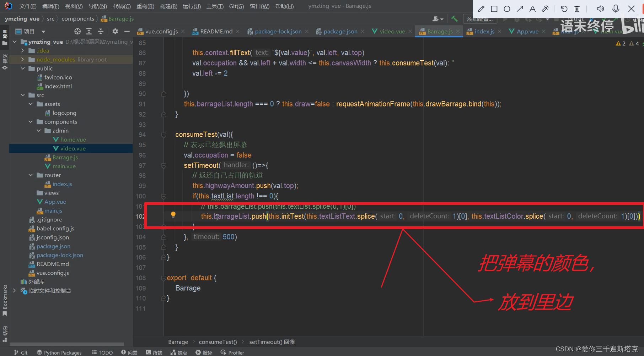The image size is (644, 356).
Task: Open the Git(G) menu
Action: [x=236, y=6]
